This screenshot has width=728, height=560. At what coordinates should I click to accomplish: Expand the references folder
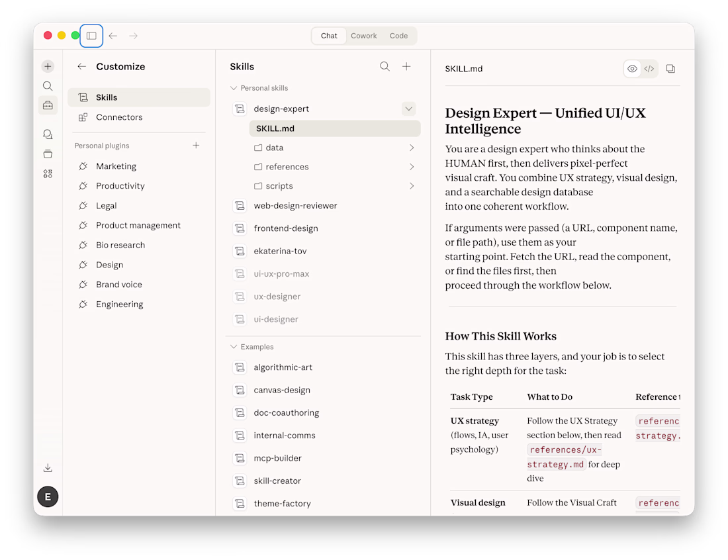pyautogui.click(x=412, y=167)
